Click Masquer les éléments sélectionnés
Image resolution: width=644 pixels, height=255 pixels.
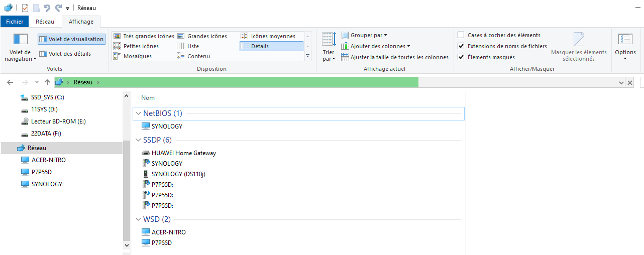[x=579, y=47]
